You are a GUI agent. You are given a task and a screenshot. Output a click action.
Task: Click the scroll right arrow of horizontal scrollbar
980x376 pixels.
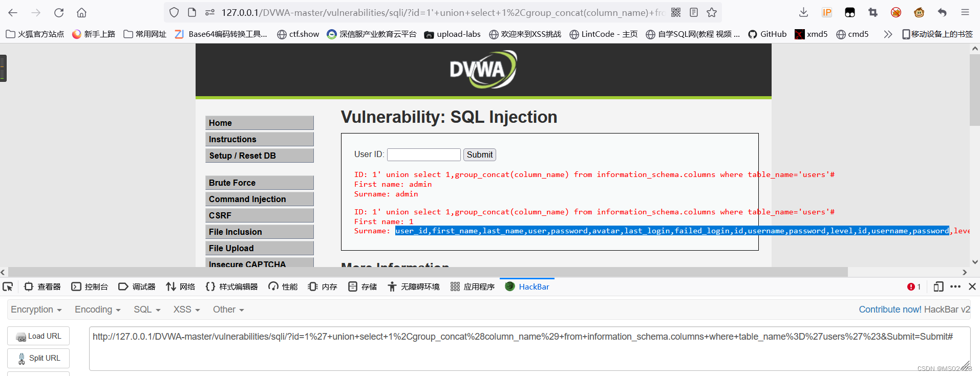coord(965,272)
